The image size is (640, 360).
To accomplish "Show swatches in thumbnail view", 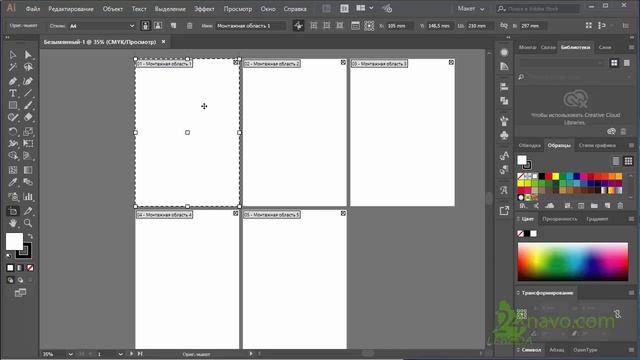I will tap(628, 161).
